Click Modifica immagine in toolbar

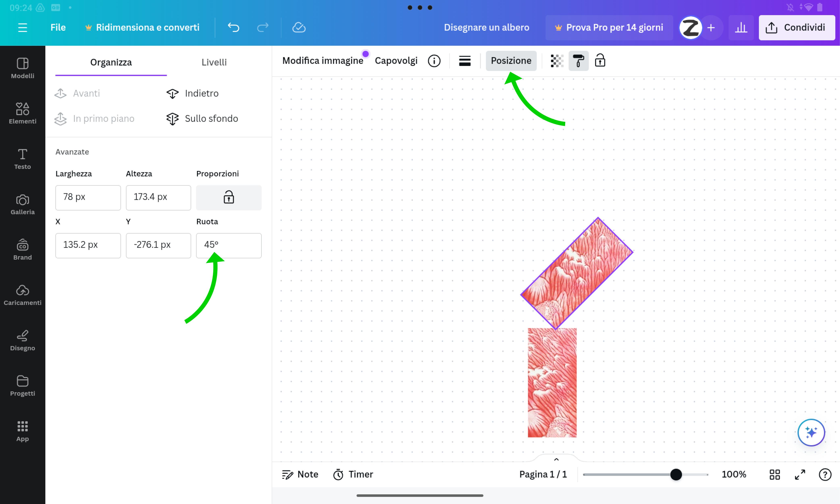point(323,61)
